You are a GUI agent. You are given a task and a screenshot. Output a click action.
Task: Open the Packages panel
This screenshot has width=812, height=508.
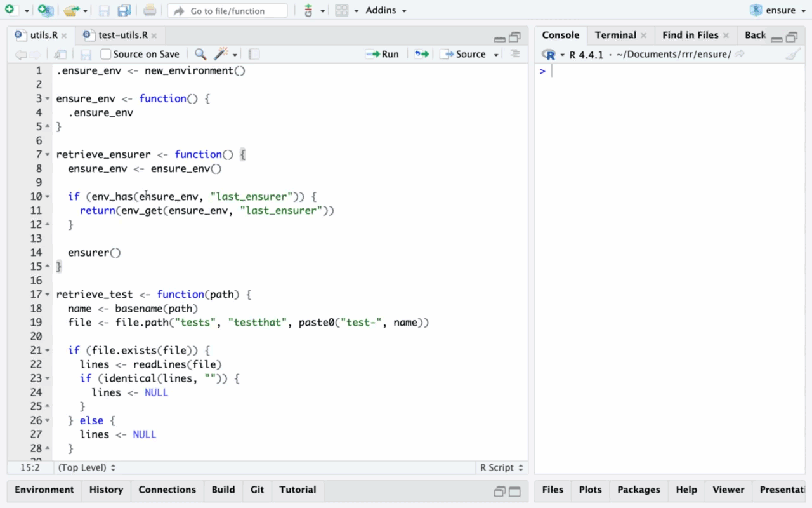pyautogui.click(x=638, y=490)
